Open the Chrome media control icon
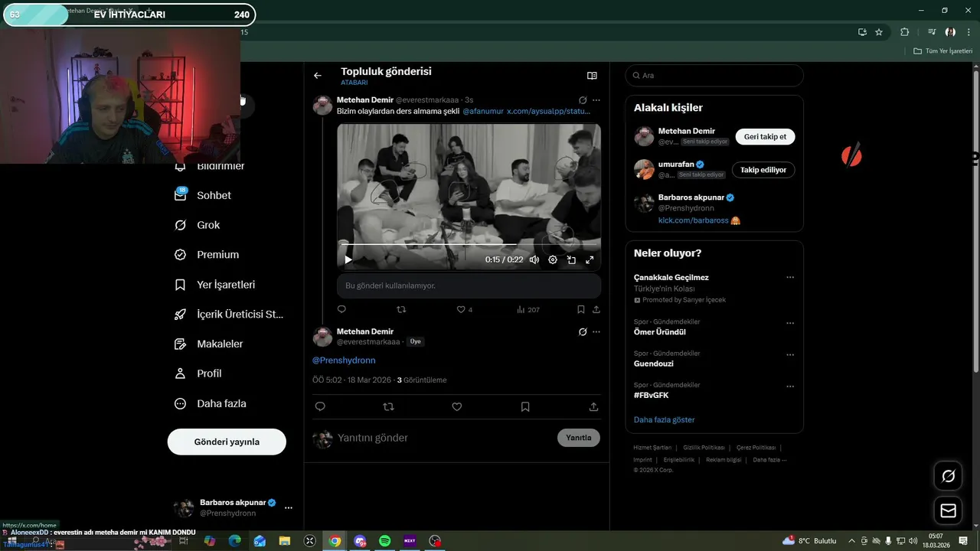 pyautogui.click(x=932, y=32)
